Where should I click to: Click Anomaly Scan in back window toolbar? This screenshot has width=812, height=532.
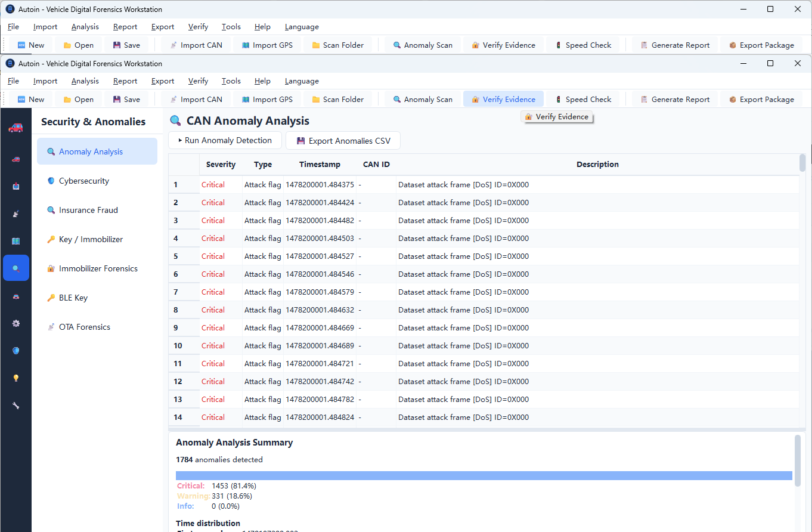423,45
